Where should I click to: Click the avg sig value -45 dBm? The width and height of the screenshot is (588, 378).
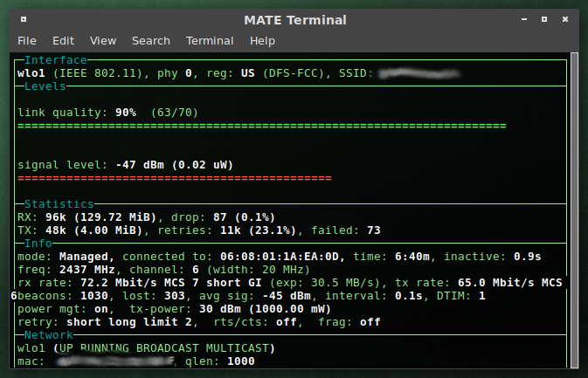point(287,296)
